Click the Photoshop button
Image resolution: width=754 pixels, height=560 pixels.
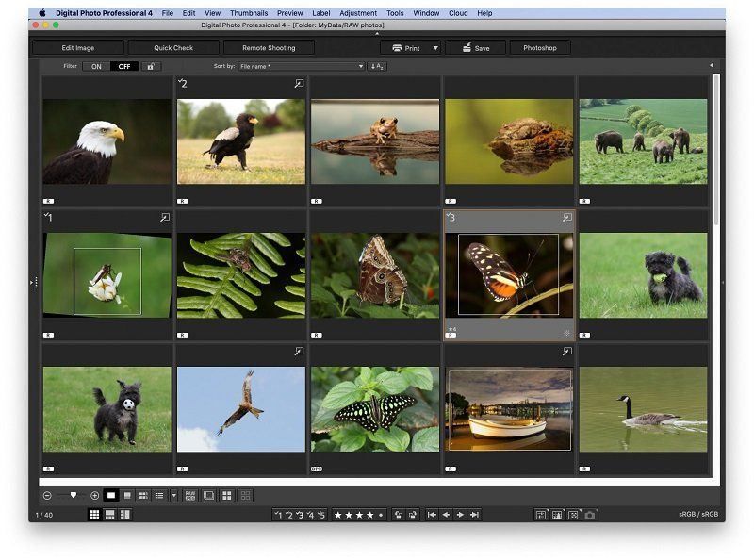pos(542,46)
